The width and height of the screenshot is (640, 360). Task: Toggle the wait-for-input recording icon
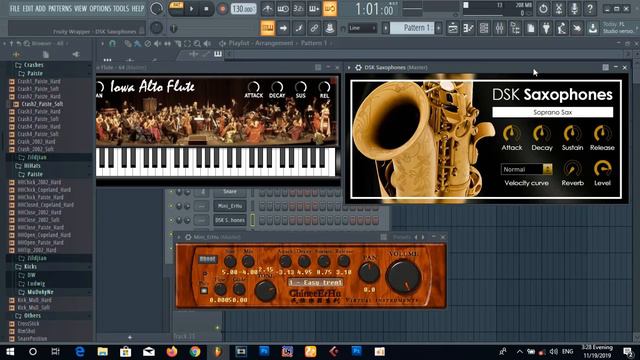pyautogui.click(x=283, y=9)
